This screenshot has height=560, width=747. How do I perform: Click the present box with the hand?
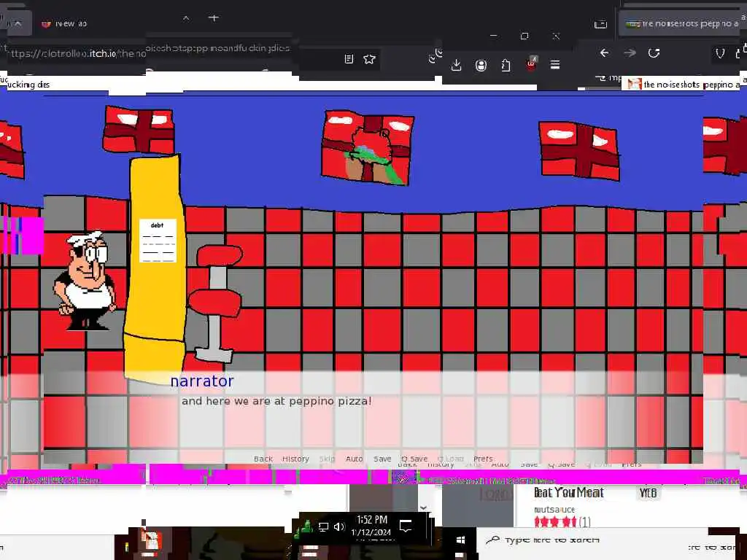pyautogui.click(x=368, y=147)
